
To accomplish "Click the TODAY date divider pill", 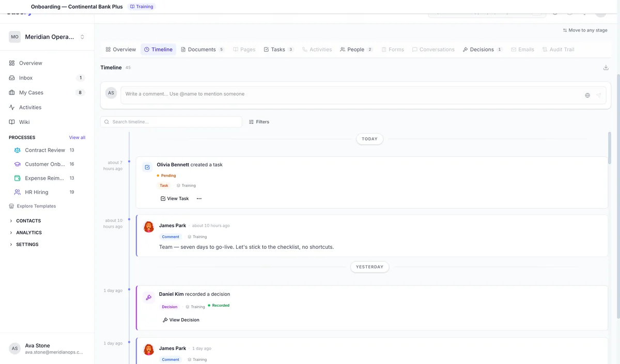I will tap(369, 139).
